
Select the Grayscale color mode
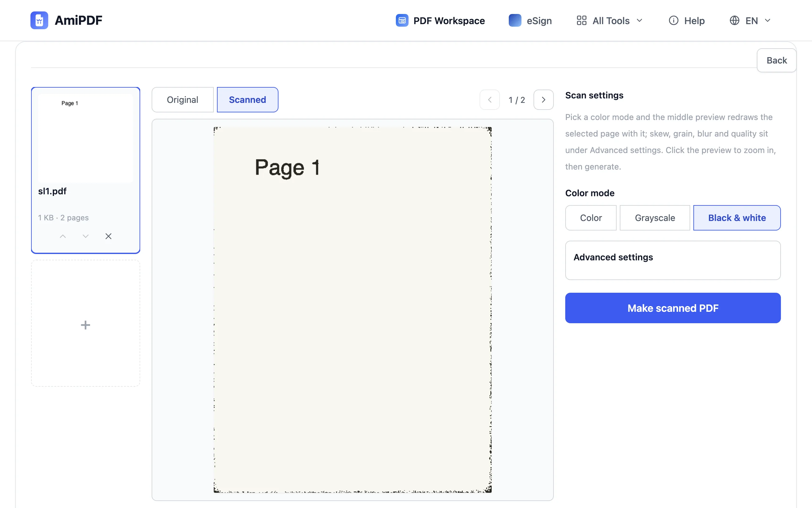(x=655, y=218)
